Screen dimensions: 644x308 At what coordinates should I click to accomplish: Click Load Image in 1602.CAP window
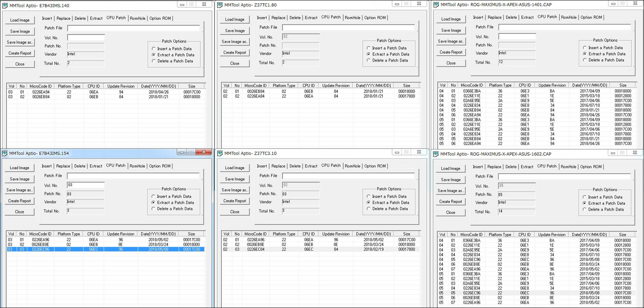(x=450, y=169)
